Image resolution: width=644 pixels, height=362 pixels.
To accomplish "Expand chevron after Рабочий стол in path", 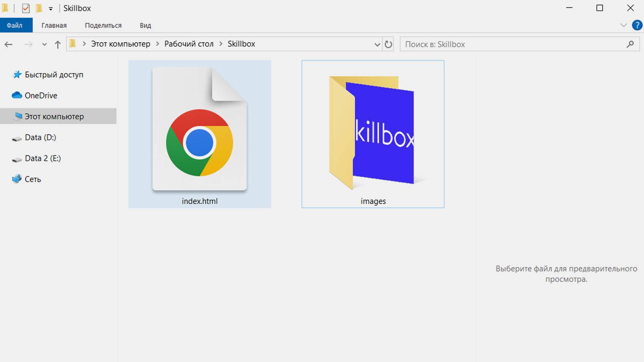I will coord(221,43).
